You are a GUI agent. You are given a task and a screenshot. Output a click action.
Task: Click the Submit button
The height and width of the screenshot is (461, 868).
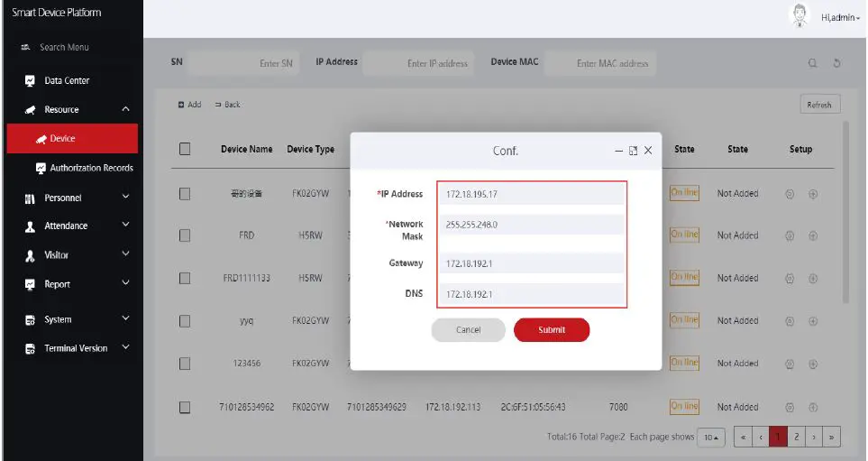(552, 329)
